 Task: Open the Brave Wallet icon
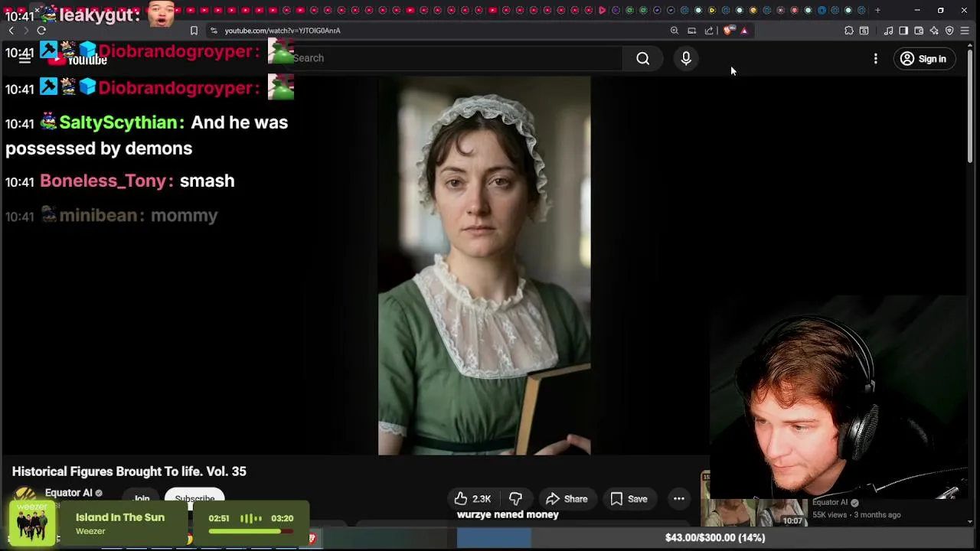pos(919,31)
